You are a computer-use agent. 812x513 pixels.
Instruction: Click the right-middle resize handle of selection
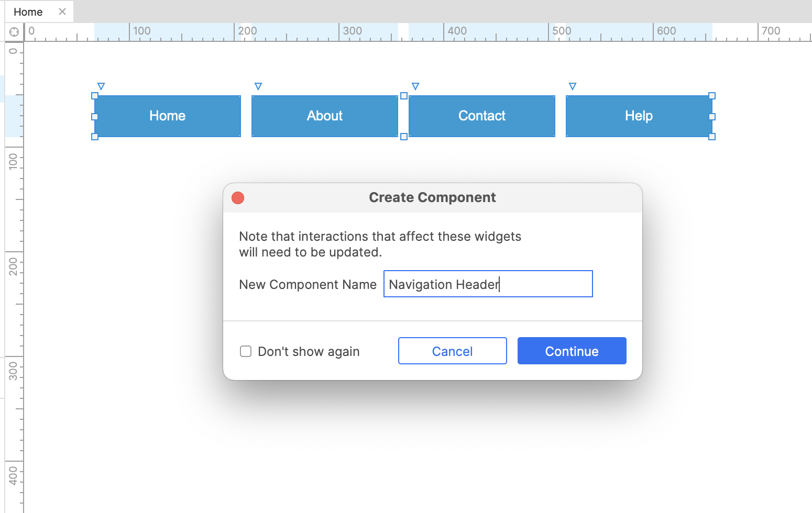pyautogui.click(x=712, y=117)
